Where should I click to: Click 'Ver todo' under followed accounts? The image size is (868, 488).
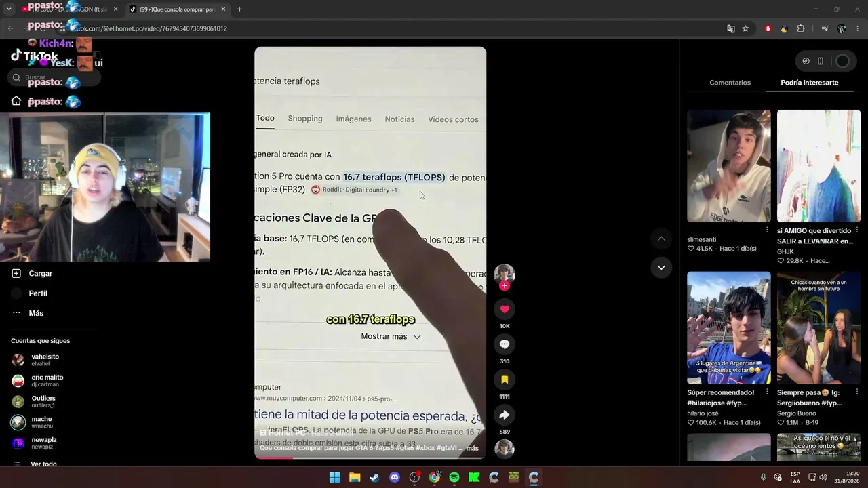tap(43, 464)
